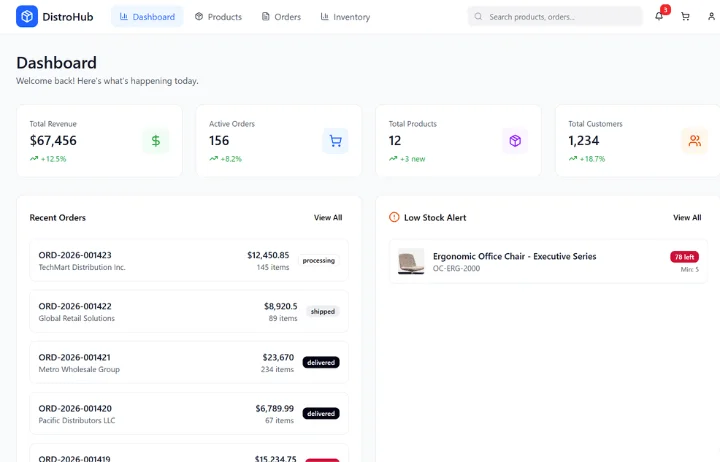Open the user profile icon
The image size is (720, 462).
pos(711,17)
